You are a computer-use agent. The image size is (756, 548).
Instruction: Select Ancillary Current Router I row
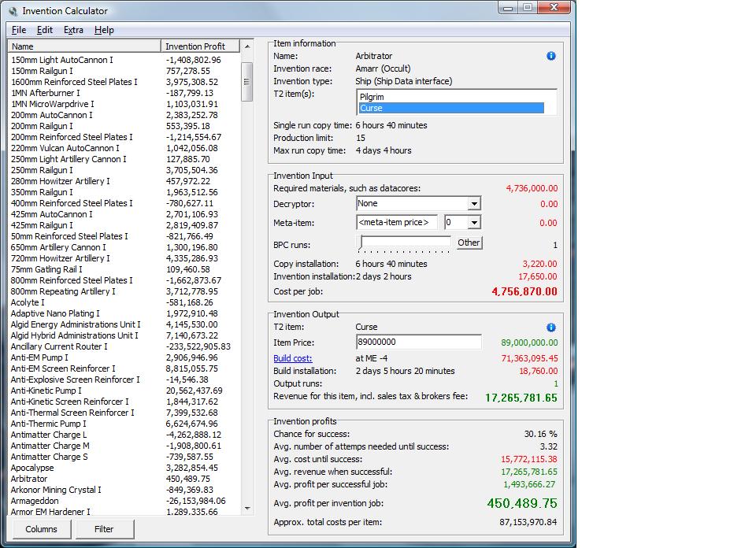[x=124, y=346]
